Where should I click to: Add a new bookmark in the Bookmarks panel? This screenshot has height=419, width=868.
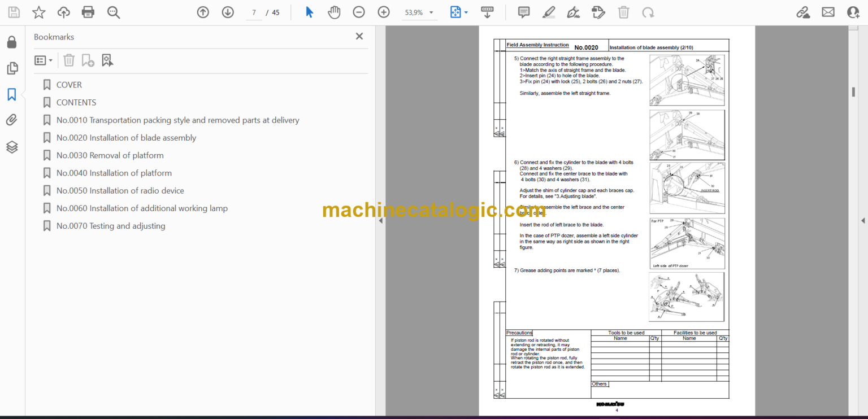pyautogui.click(x=88, y=60)
